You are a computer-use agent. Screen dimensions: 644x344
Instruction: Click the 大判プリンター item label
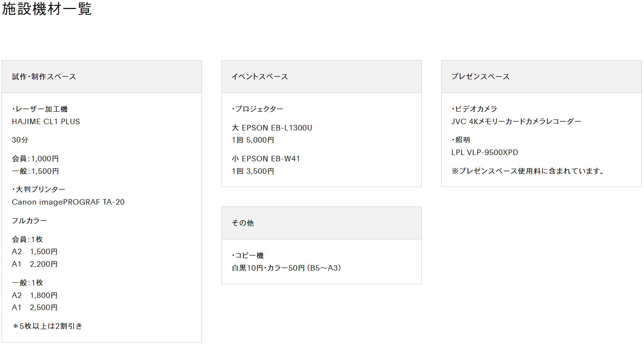tap(39, 189)
